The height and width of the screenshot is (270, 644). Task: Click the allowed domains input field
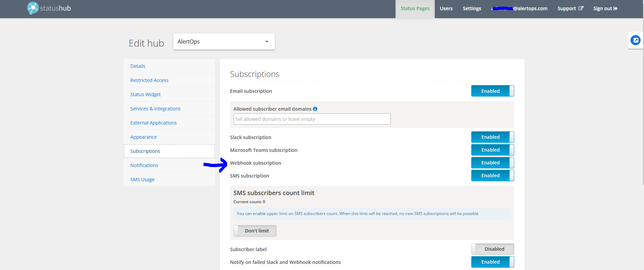pyautogui.click(x=312, y=119)
